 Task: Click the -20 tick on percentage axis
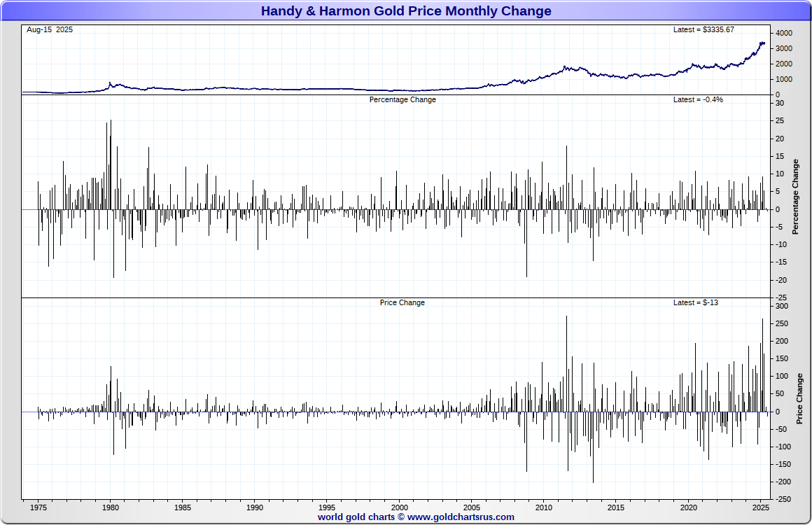point(780,280)
